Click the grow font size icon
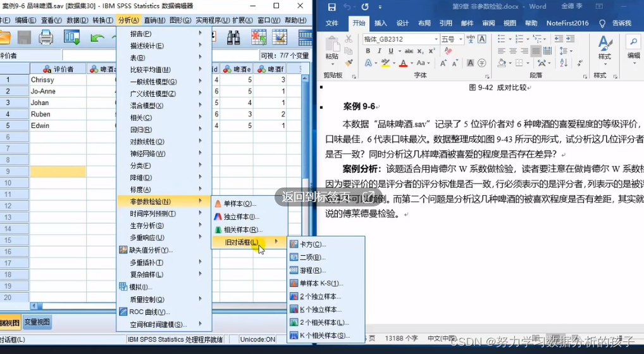 443,63
